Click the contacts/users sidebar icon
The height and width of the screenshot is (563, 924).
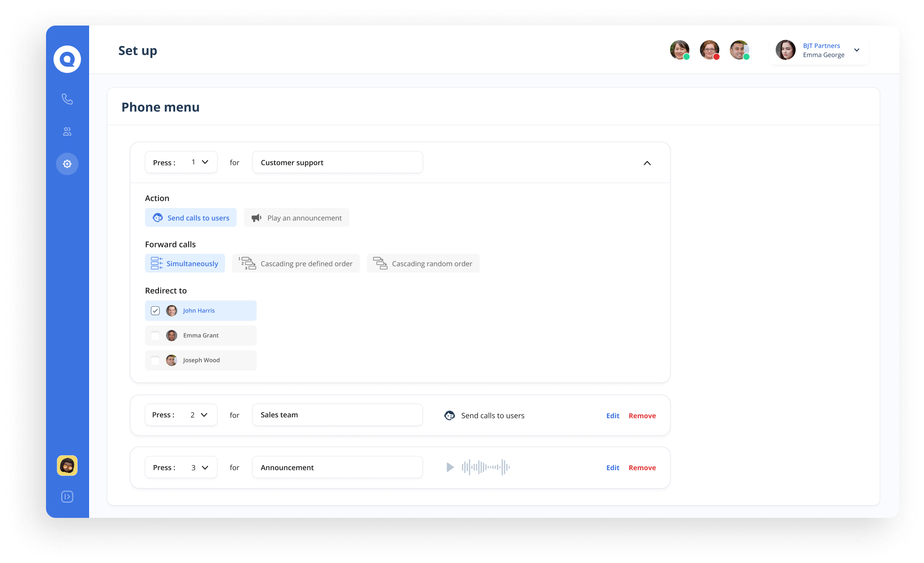coord(66,131)
